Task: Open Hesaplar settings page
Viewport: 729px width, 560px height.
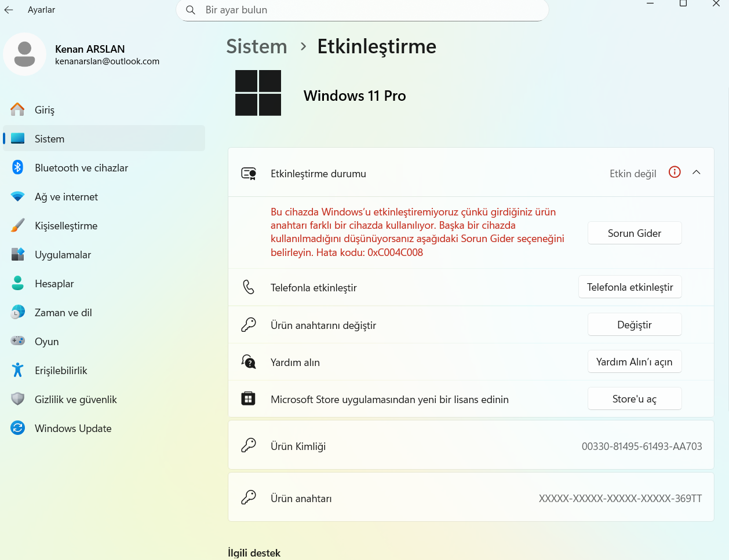Action: click(x=104, y=283)
